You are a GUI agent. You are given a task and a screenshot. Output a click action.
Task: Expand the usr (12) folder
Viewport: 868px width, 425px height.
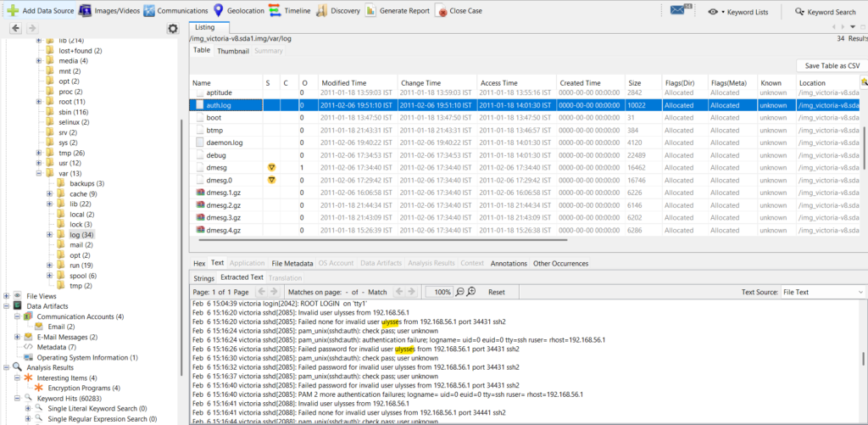click(39, 163)
